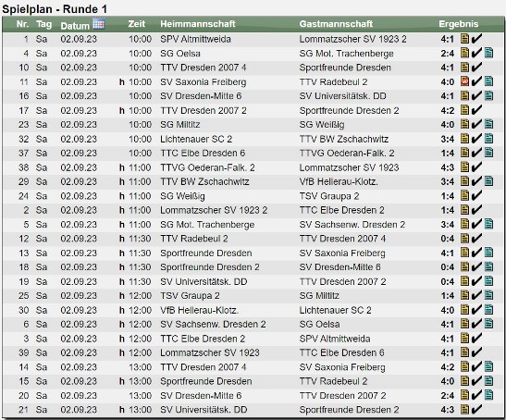The image size is (506, 420).
Task: Open the teal report document for game 29
Action: click(x=489, y=181)
